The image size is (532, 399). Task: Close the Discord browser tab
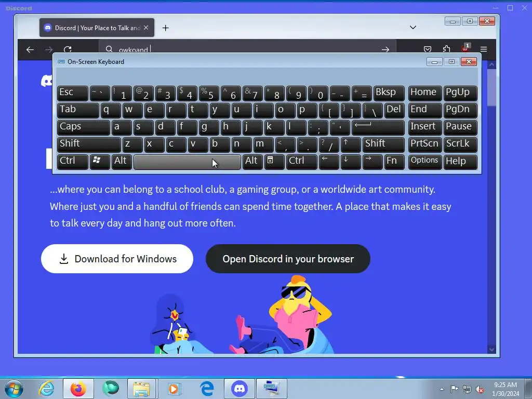(x=146, y=28)
